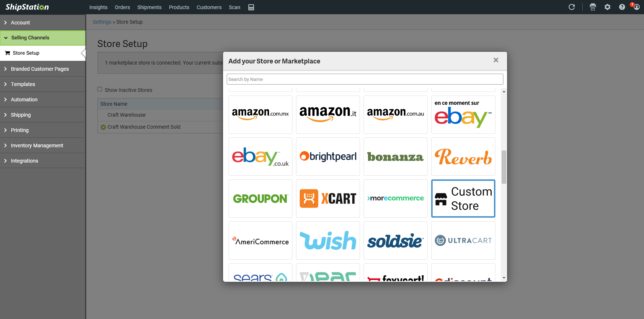
Task: Open Store Setup in the sidebar
Action: 43,53
